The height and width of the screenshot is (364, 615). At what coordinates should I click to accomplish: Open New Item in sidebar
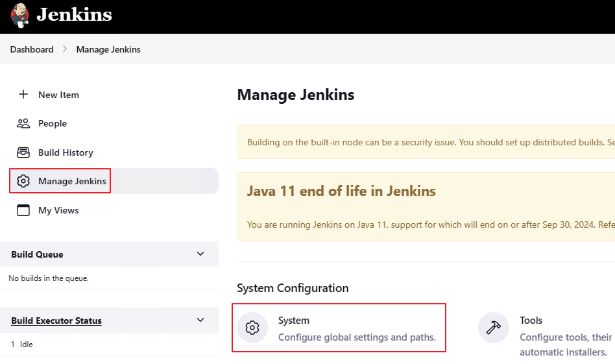coord(58,95)
